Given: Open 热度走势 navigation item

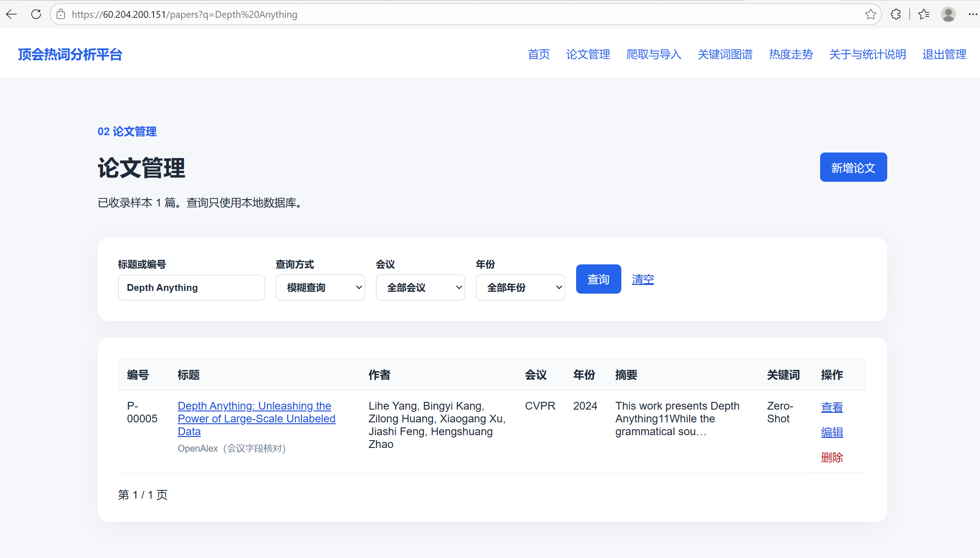Looking at the screenshot, I should click(791, 54).
